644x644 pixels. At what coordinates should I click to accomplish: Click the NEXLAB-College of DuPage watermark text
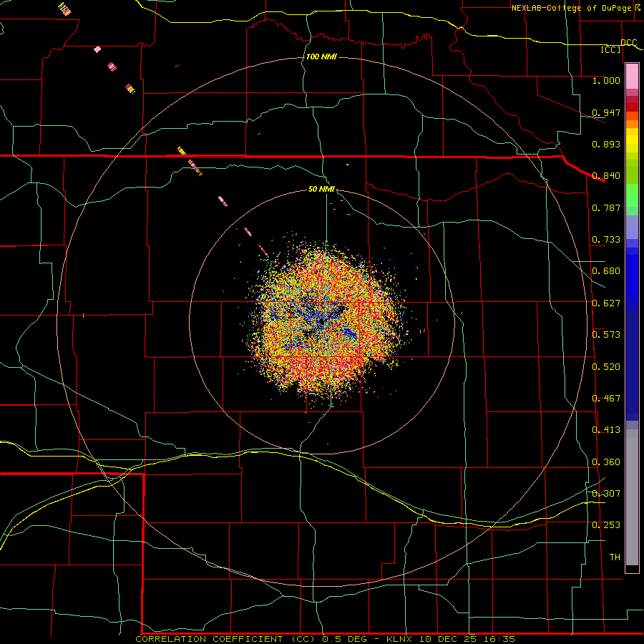coord(573,8)
